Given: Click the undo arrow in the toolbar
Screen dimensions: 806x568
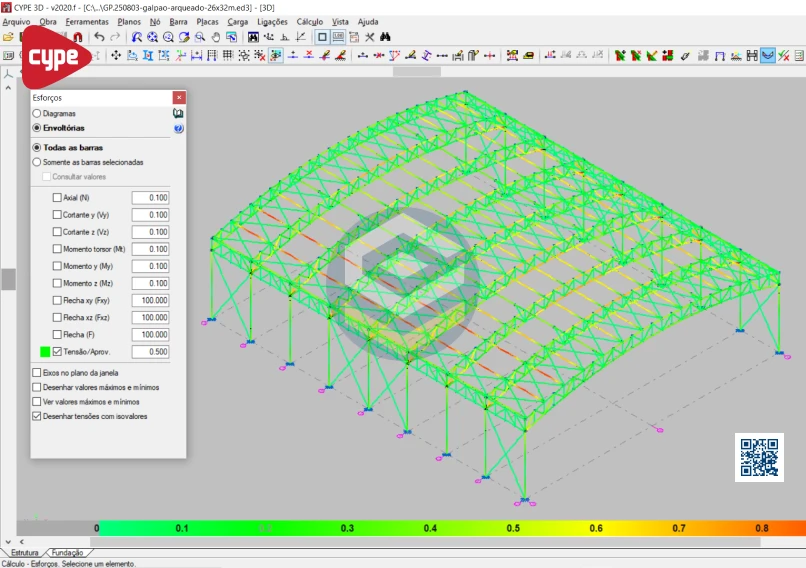Looking at the screenshot, I should click(x=99, y=37).
